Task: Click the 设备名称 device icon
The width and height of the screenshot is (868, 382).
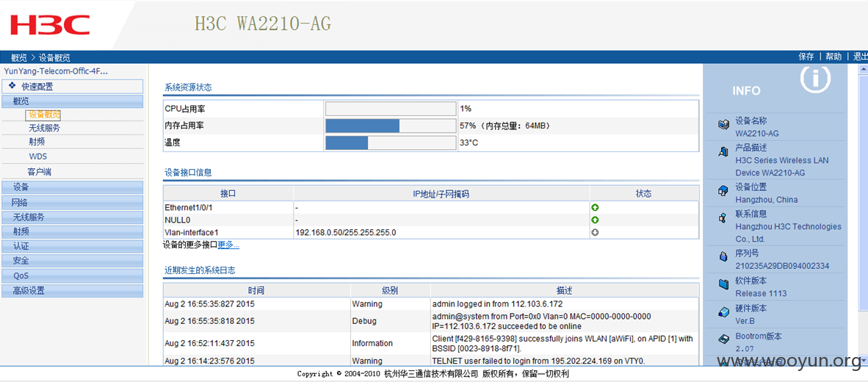Action: click(x=723, y=125)
